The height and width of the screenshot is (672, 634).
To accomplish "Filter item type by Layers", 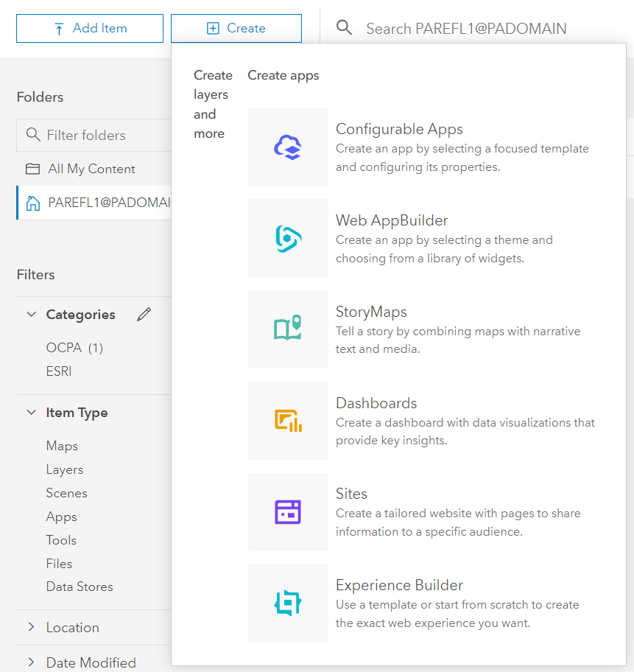I will 65,469.
